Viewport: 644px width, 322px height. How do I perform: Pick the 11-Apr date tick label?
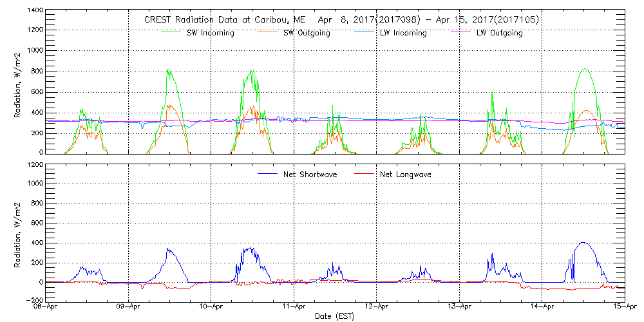tap(294, 307)
